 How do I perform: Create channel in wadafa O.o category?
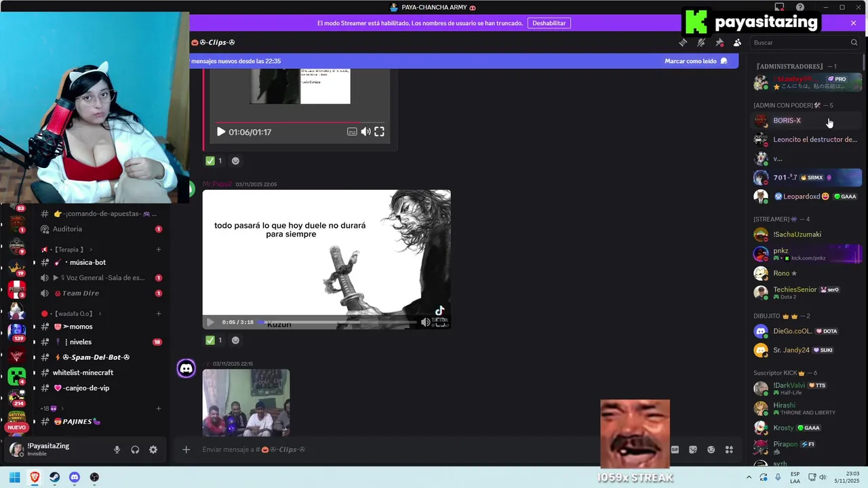point(159,314)
